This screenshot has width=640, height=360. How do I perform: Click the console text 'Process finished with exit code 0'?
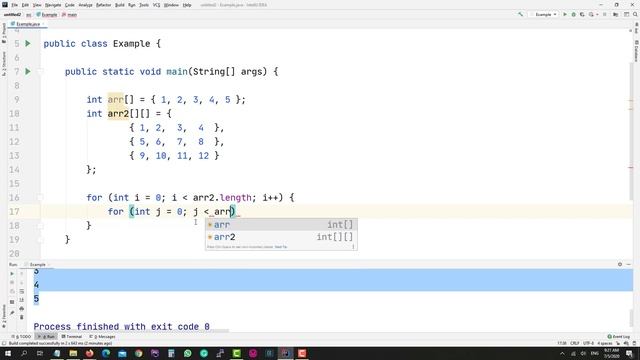point(122,327)
